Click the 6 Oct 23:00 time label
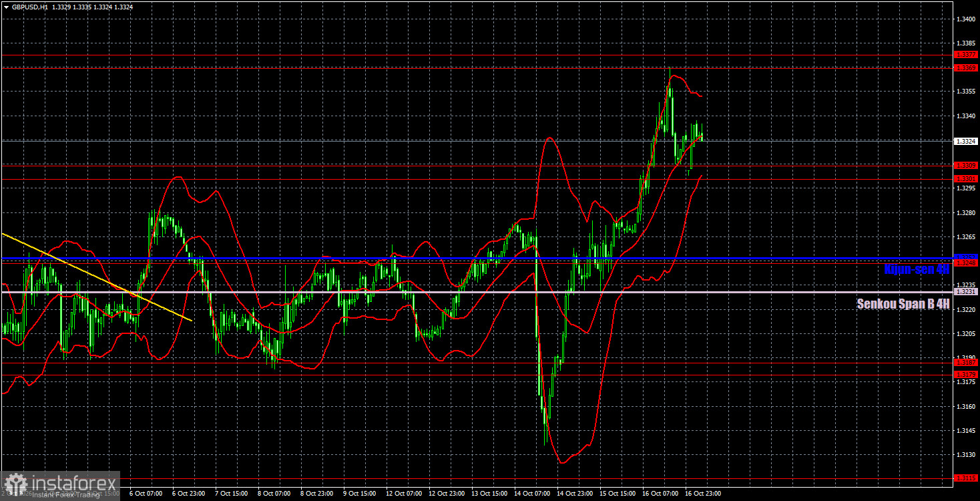Screen dimensions: 980x501 pos(188,494)
